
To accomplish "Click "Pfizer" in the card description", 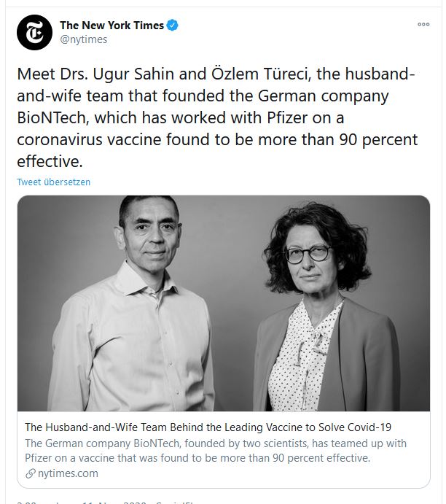I will (40, 458).
